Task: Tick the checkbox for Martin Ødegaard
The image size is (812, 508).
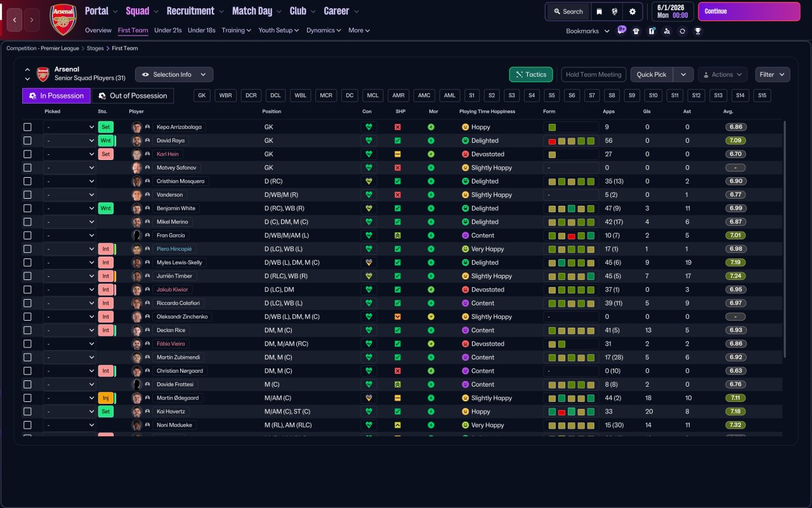Action: click(x=27, y=398)
